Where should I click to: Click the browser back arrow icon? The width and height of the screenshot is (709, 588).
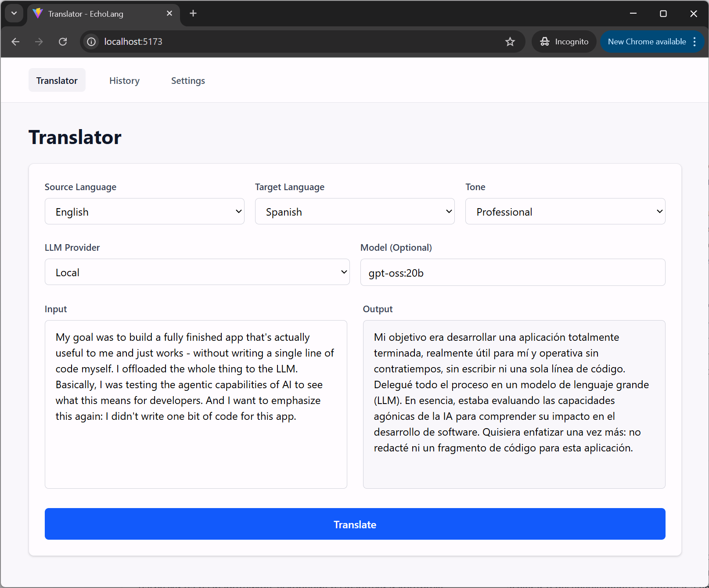[16, 42]
